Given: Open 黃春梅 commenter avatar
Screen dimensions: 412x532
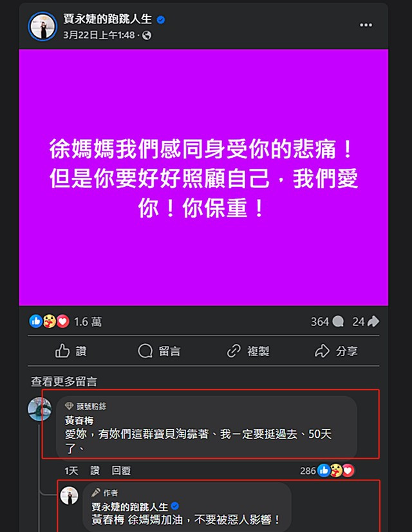Looking at the screenshot, I should tap(40, 409).
